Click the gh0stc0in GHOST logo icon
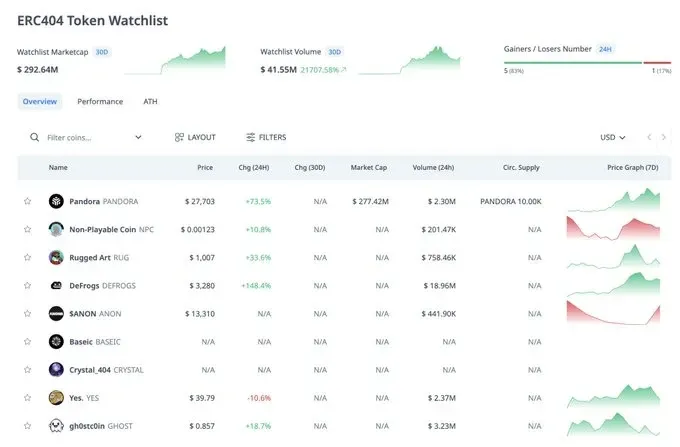680x447 pixels. (x=56, y=425)
